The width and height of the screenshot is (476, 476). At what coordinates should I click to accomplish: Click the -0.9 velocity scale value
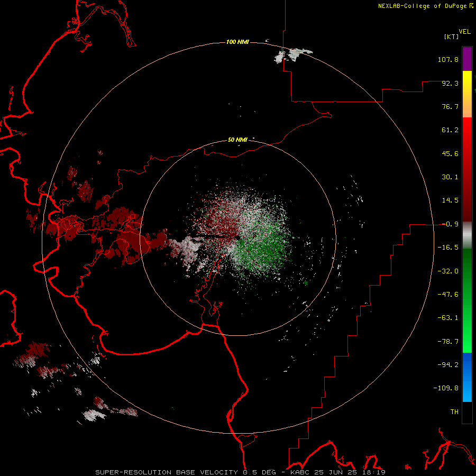(x=450, y=224)
